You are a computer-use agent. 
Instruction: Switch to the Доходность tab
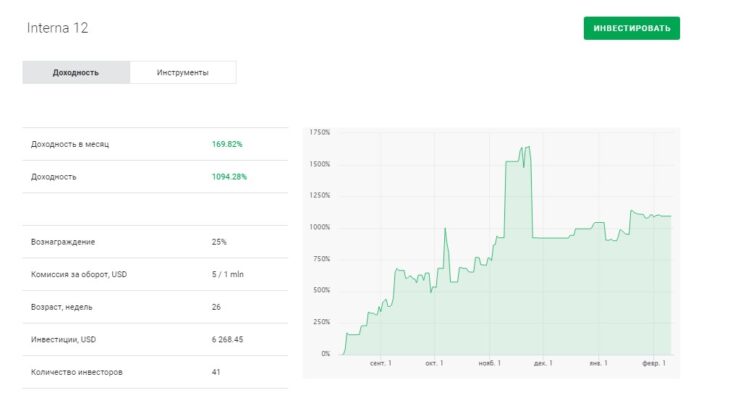pos(76,73)
